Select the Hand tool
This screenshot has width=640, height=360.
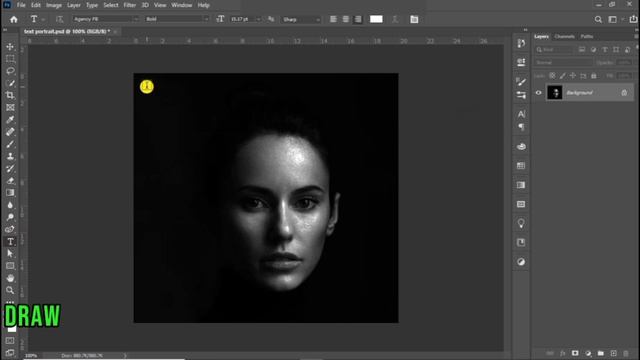pos(10,278)
